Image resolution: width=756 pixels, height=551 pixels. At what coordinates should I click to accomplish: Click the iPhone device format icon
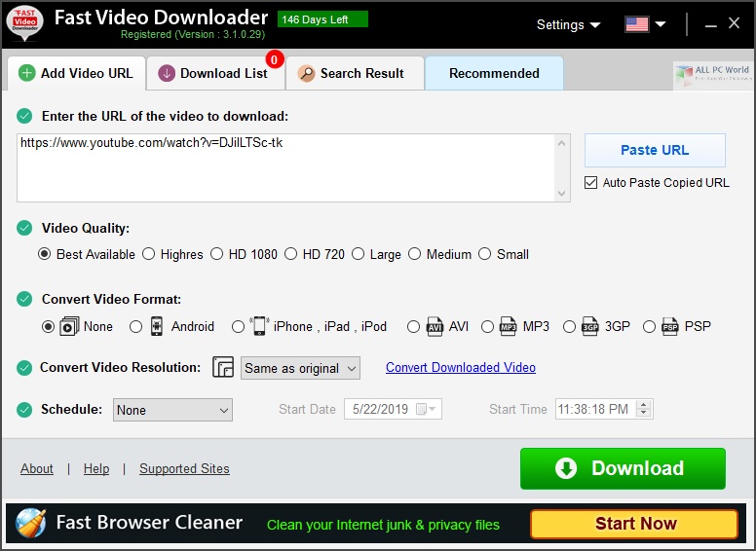click(259, 326)
